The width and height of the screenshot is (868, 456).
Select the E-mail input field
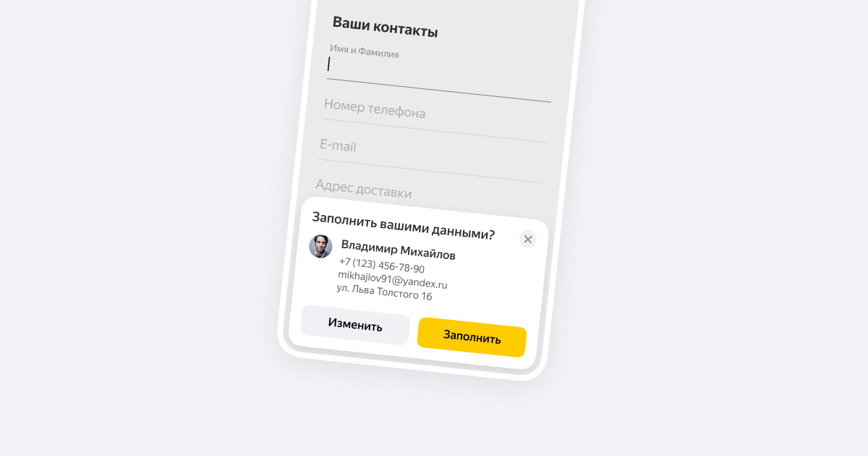[430, 156]
